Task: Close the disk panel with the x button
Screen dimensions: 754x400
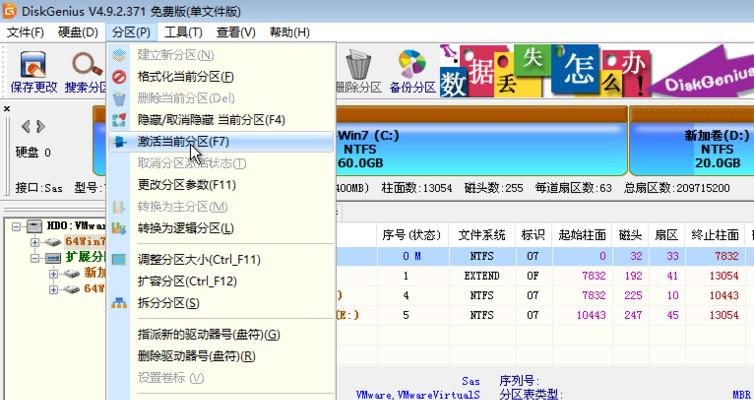Action: tap(7, 109)
